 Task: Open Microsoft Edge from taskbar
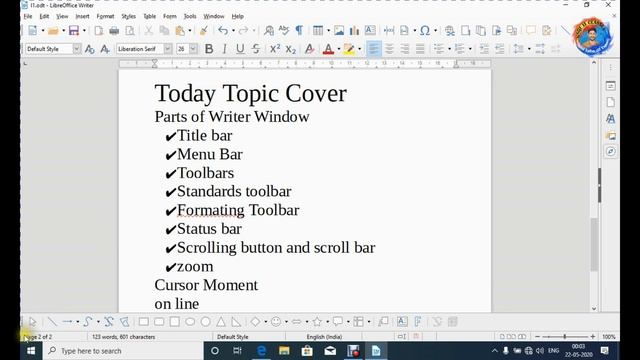click(261, 351)
